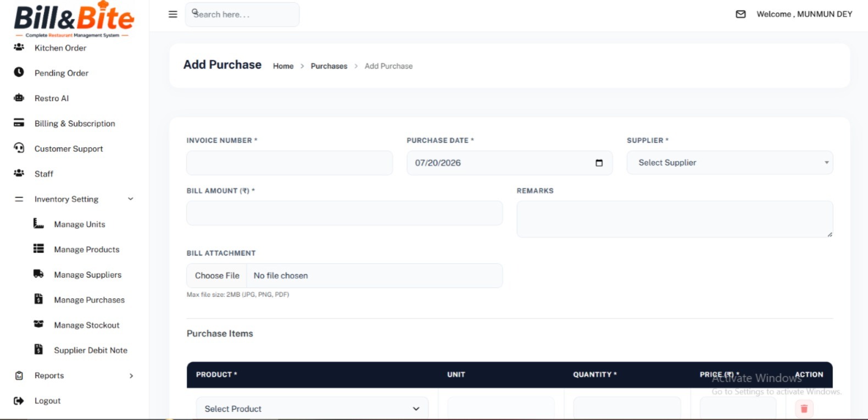Focus the Invoice Number input field

click(x=290, y=163)
